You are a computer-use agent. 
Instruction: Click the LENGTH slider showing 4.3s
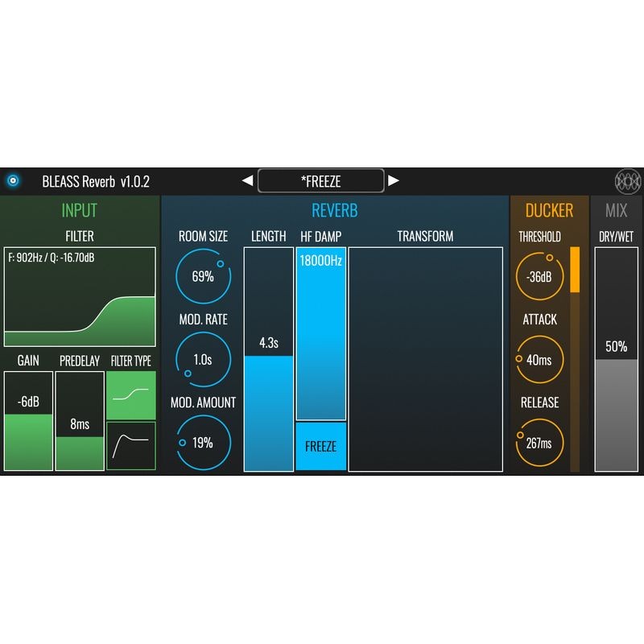tap(266, 354)
